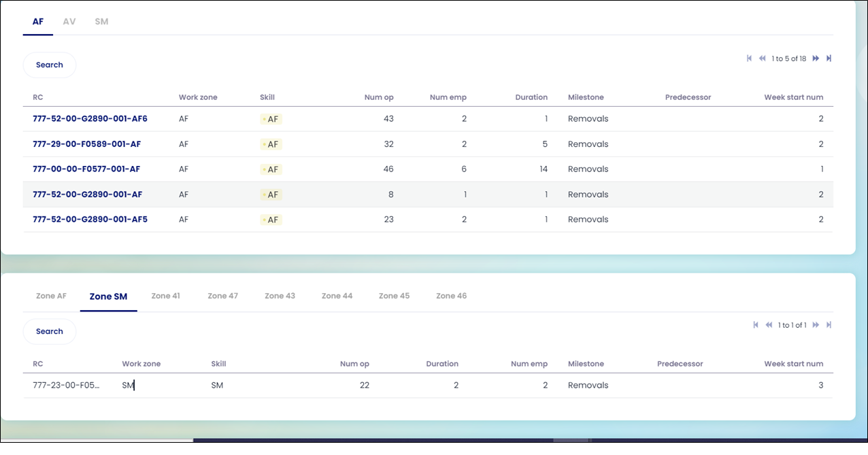Switch to the AV tab
The image size is (868, 455).
(69, 22)
